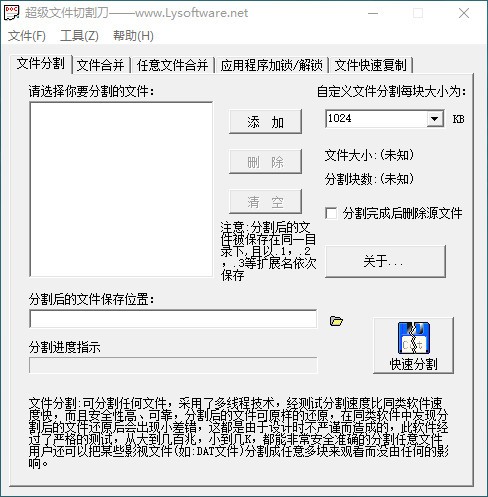This screenshot has height=497, width=488.
Task: Click the folder browse icon for save location
Action: (336, 321)
